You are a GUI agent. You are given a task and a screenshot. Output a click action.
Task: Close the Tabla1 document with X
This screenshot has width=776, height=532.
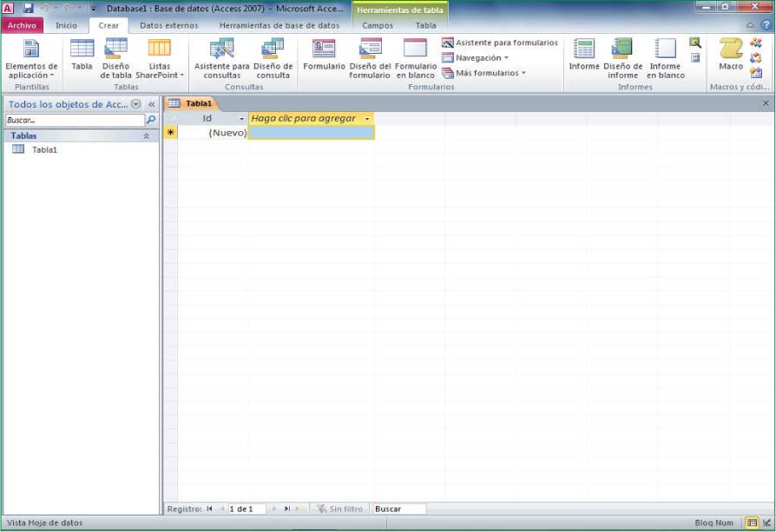click(x=766, y=103)
